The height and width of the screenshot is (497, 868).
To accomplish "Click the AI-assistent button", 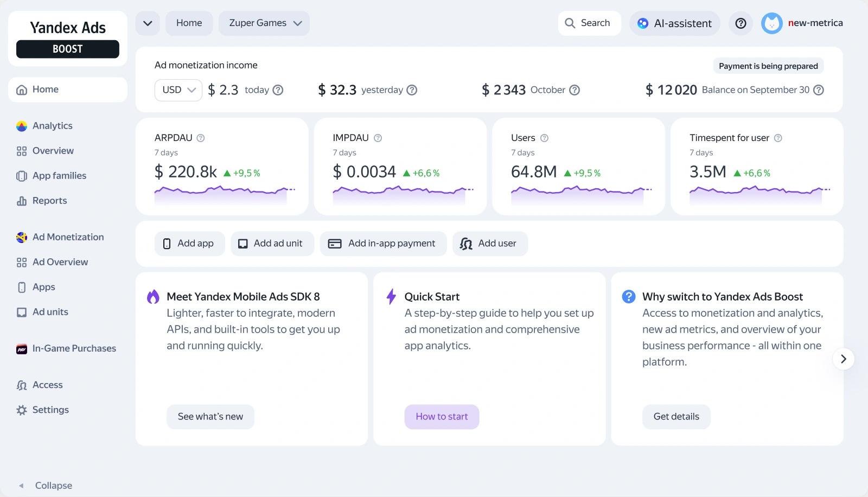I will coord(675,23).
